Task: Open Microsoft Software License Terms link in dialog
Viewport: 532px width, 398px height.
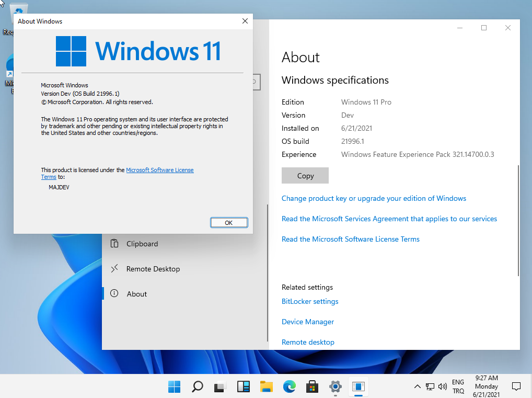Action: click(159, 170)
